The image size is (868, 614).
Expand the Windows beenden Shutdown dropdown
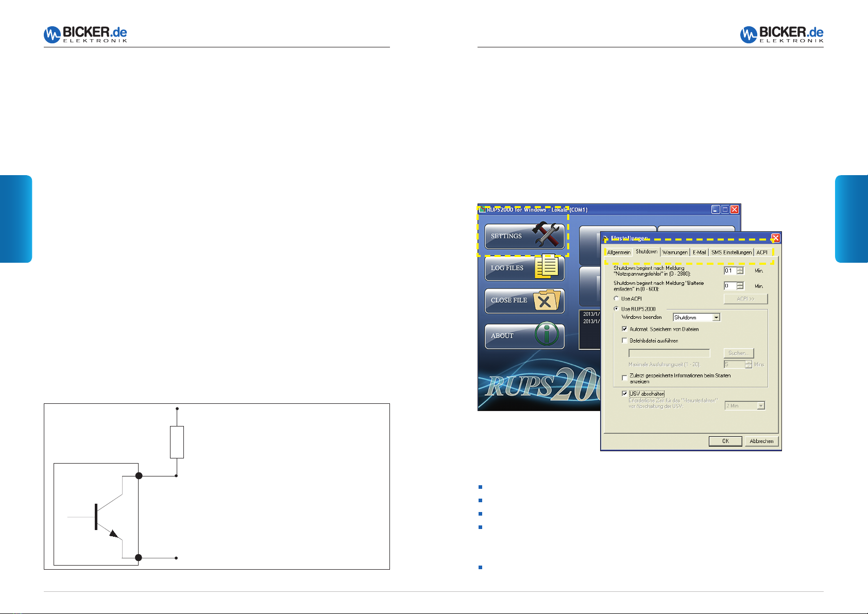coord(716,317)
